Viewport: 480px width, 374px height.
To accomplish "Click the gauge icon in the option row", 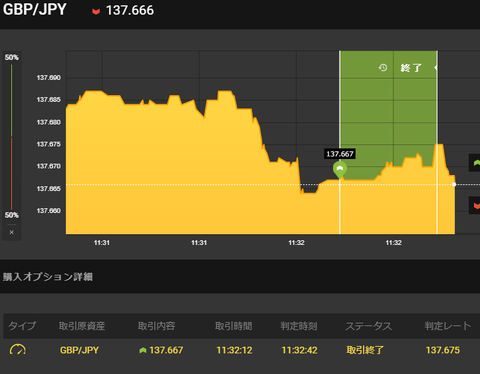I will coord(18,350).
